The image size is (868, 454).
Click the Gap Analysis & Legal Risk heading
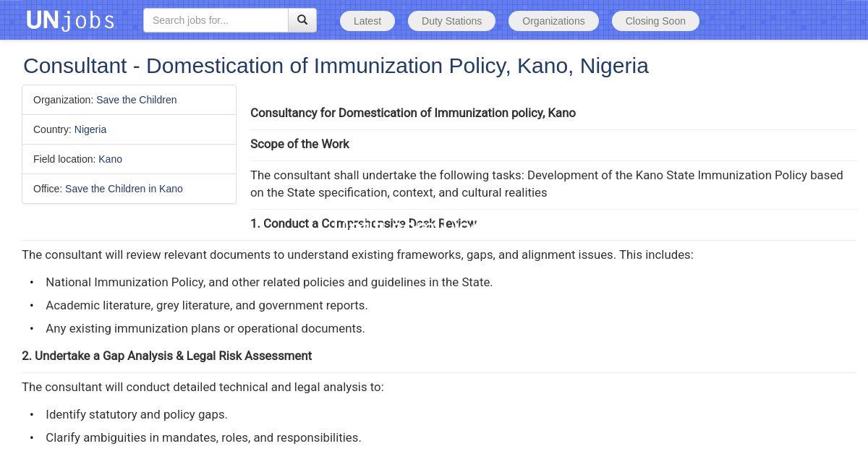(x=166, y=356)
